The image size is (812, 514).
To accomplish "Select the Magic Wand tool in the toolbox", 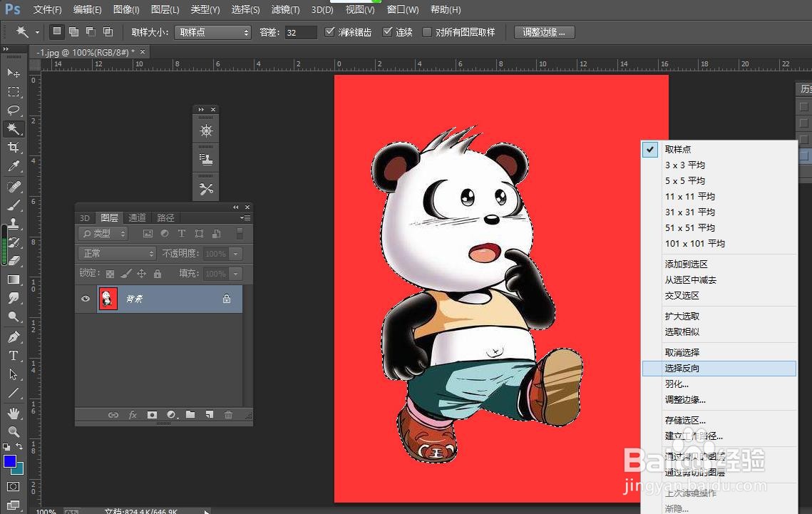I will point(14,129).
